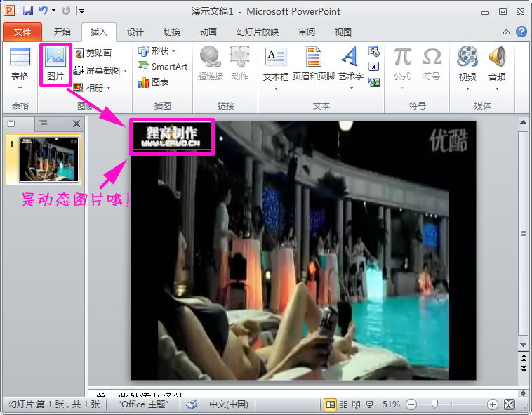
Task: Click the 超链接 hyperlink icon
Action: pyautogui.click(x=211, y=64)
